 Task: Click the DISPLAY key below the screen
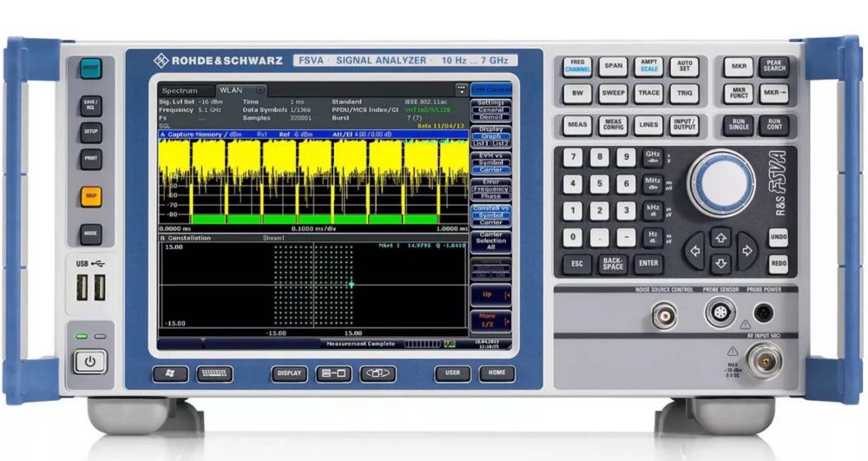tap(289, 374)
